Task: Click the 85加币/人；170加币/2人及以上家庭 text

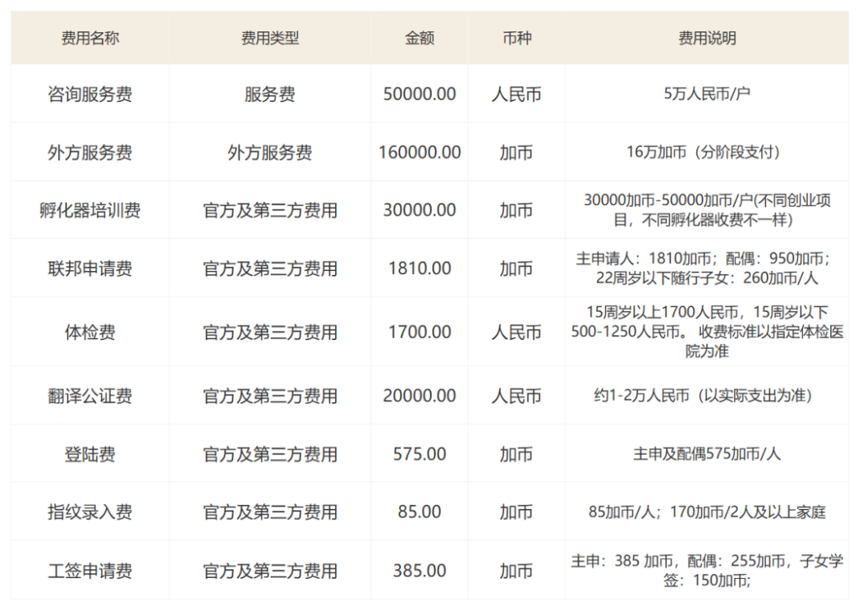Action: click(x=707, y=512)
